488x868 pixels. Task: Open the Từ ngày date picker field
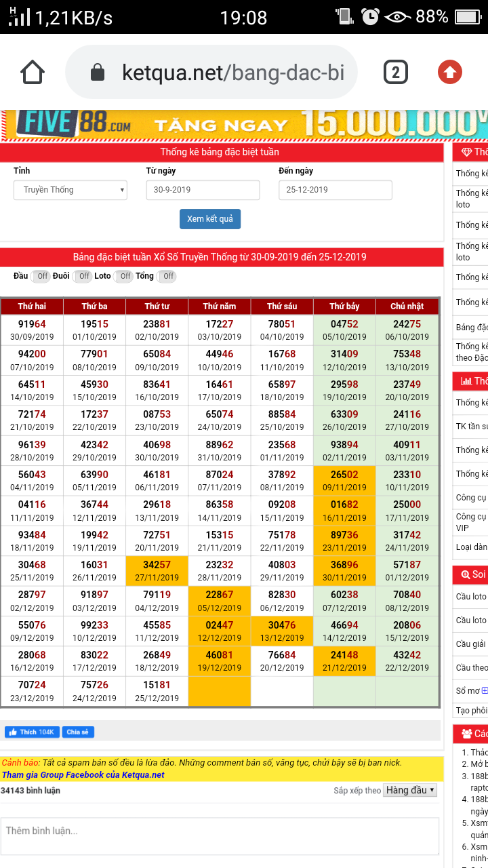pos(203,190)
